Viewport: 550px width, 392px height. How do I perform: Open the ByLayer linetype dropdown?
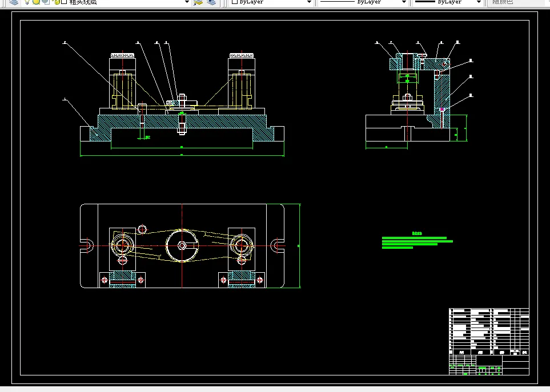(x=404, y=2)
